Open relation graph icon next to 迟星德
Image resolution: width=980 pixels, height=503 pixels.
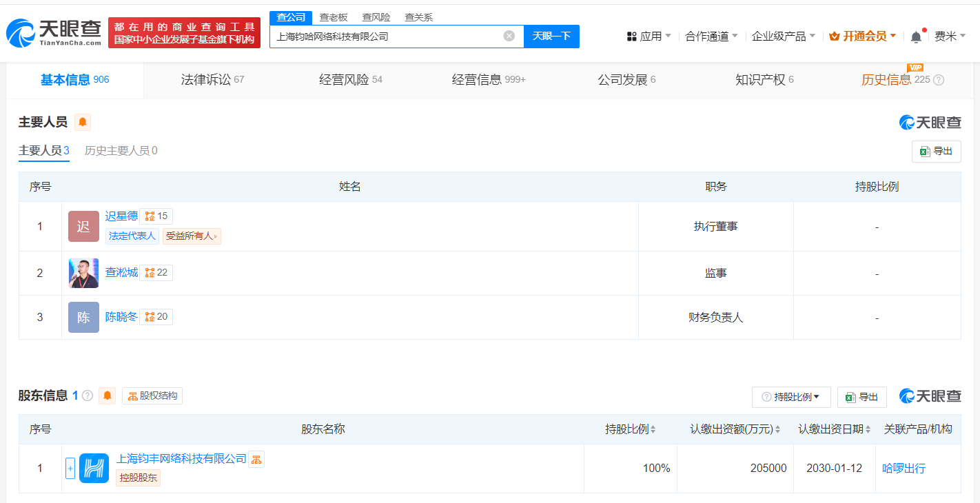pyautogui.click(x=156, y=216)
